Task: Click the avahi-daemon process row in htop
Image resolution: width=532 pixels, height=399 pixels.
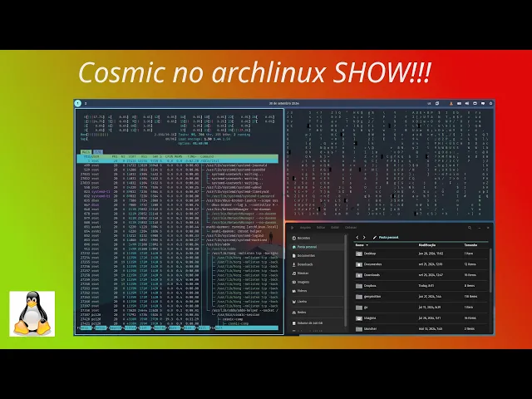Action: 178,227
